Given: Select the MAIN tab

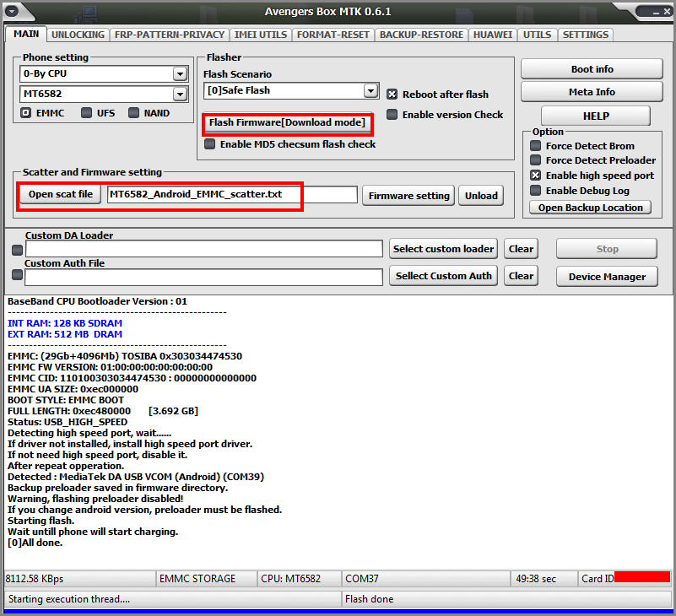Looking at the screenshot, I should (x=26, y=34).
